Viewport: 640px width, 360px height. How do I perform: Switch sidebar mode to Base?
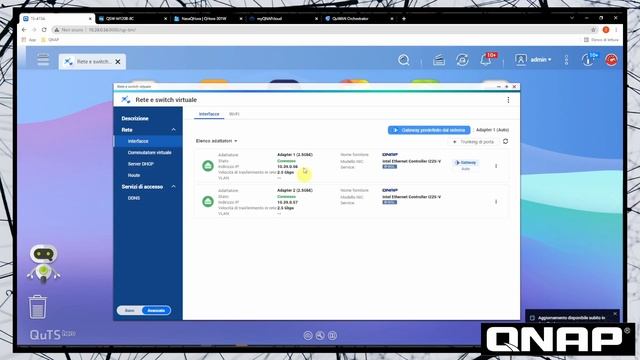(129, 311)
